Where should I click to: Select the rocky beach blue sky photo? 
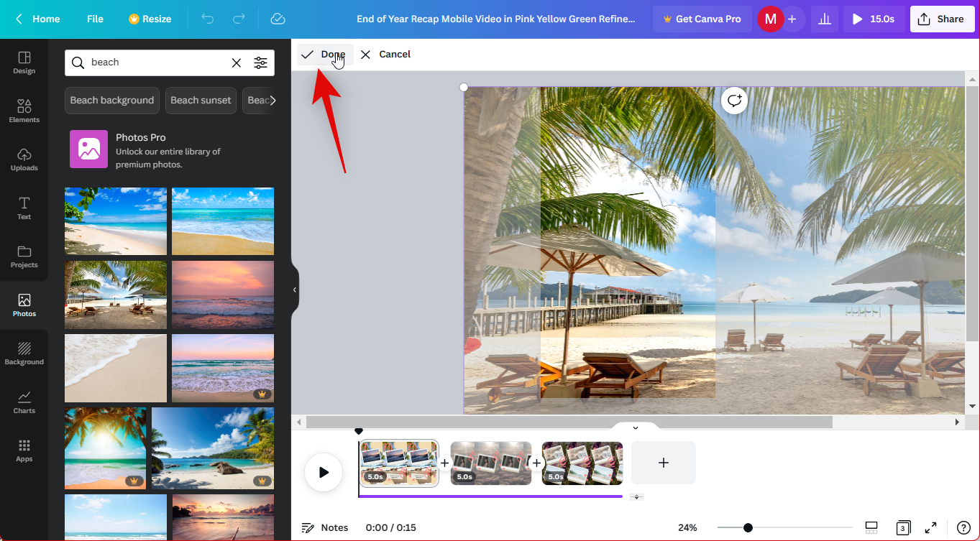(213, 448)
